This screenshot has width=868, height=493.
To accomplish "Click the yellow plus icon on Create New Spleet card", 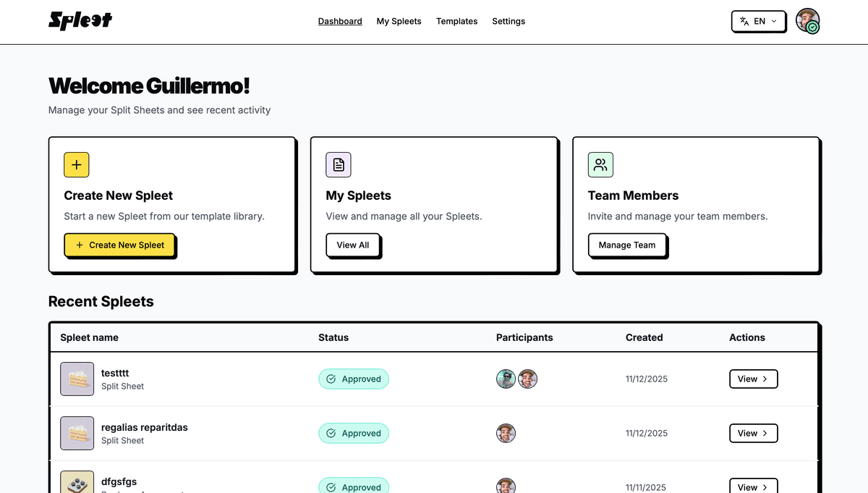I will pos(76,164).
